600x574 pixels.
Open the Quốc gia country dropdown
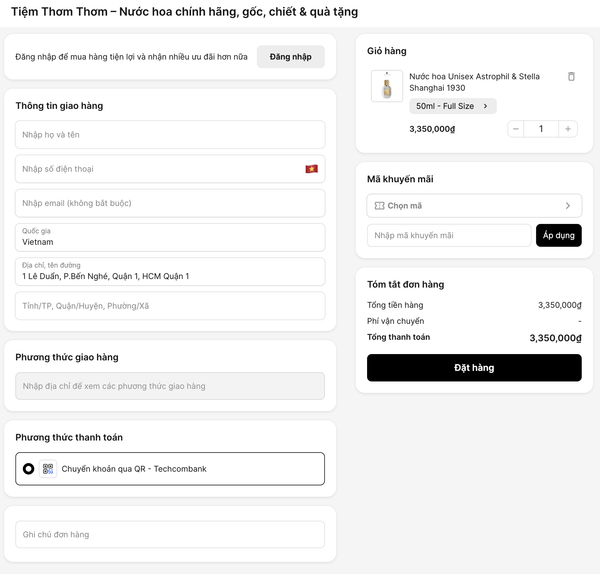pos(170,237)
